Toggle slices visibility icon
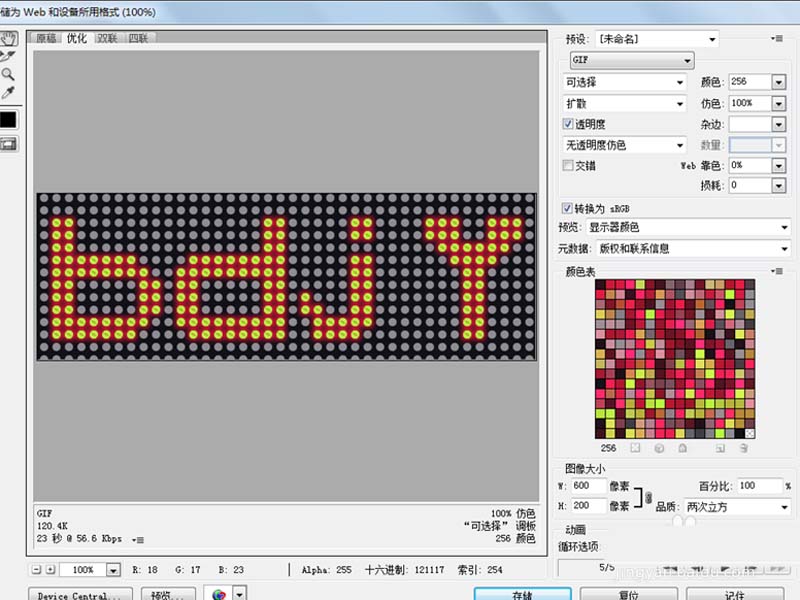800x600 pixels. click(8, 144)
